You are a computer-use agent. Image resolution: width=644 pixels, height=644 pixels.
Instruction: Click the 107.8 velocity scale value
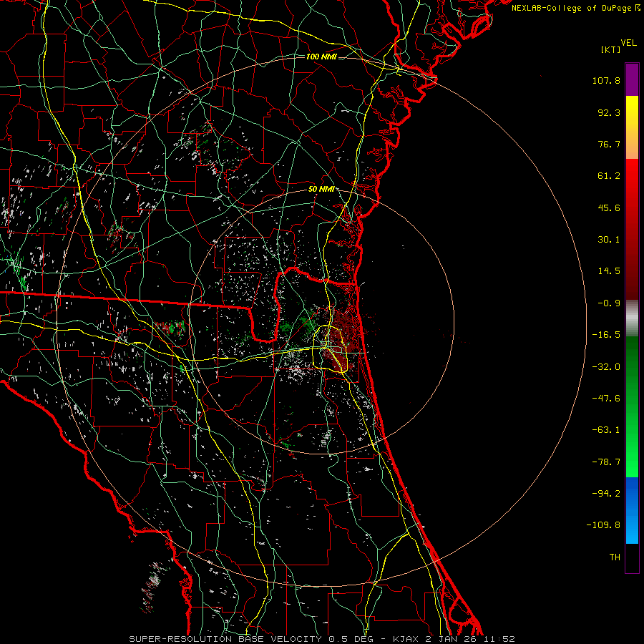tap(606, 80)
